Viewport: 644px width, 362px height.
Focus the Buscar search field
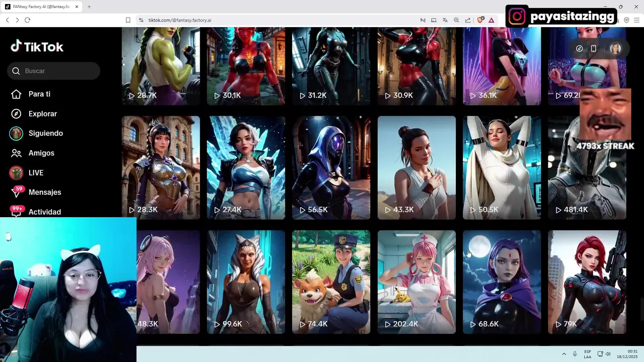click(54, 71)
